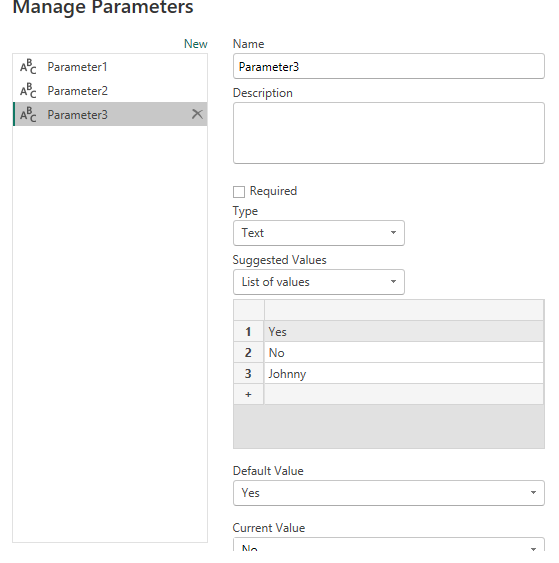Delete Parameter3 with the X icon

point(197,114)
